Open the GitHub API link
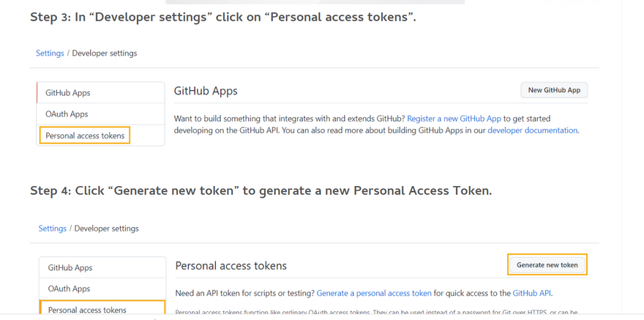 pos(531,293)
